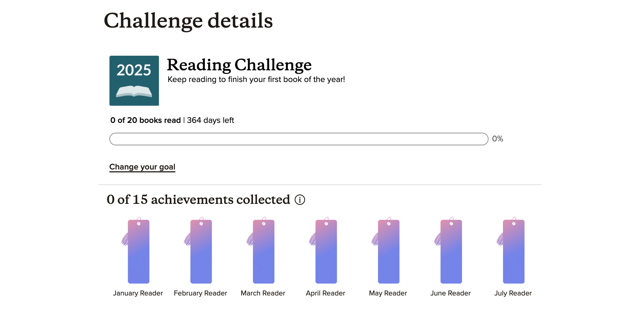This screenshot has height=315, width=644.
Task: Click the 0 of 15 achievements collected heading
Action: pos(199,199)
